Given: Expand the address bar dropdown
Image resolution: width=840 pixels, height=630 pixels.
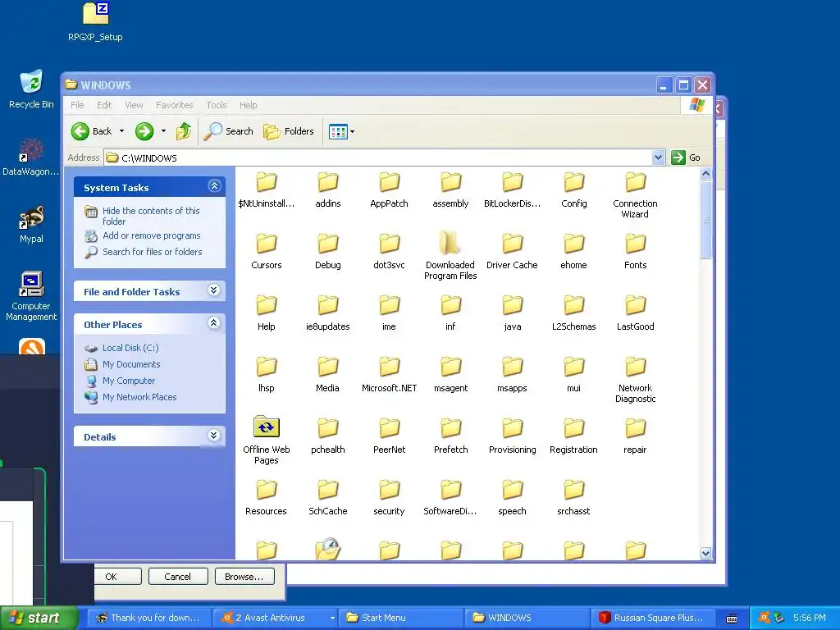Looking at the screenshot, I should tap(658, 157).
